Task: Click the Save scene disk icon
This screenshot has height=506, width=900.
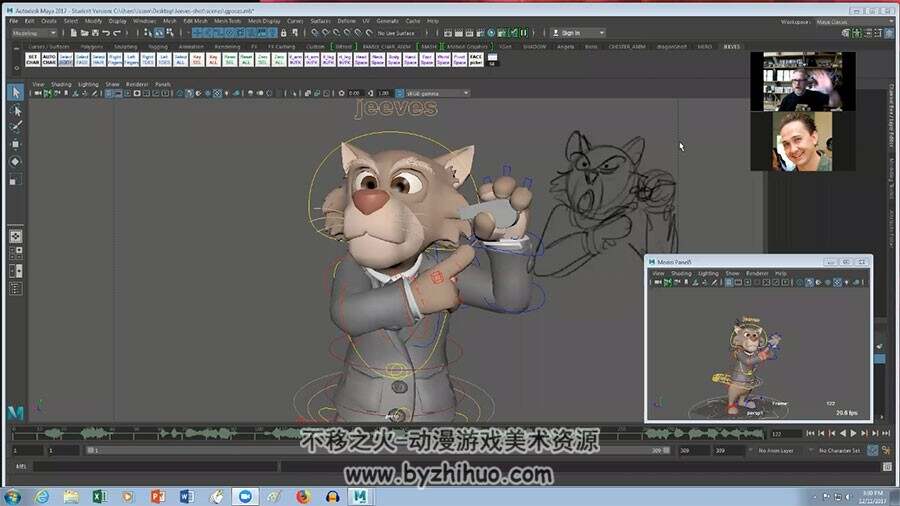Action: 95,33
